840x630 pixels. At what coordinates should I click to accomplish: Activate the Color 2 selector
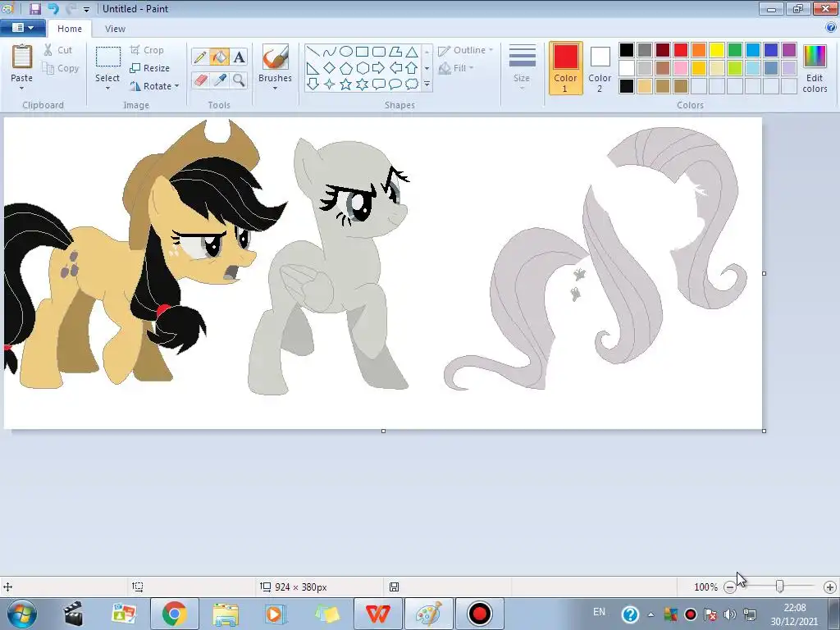(x=600, y=68)
